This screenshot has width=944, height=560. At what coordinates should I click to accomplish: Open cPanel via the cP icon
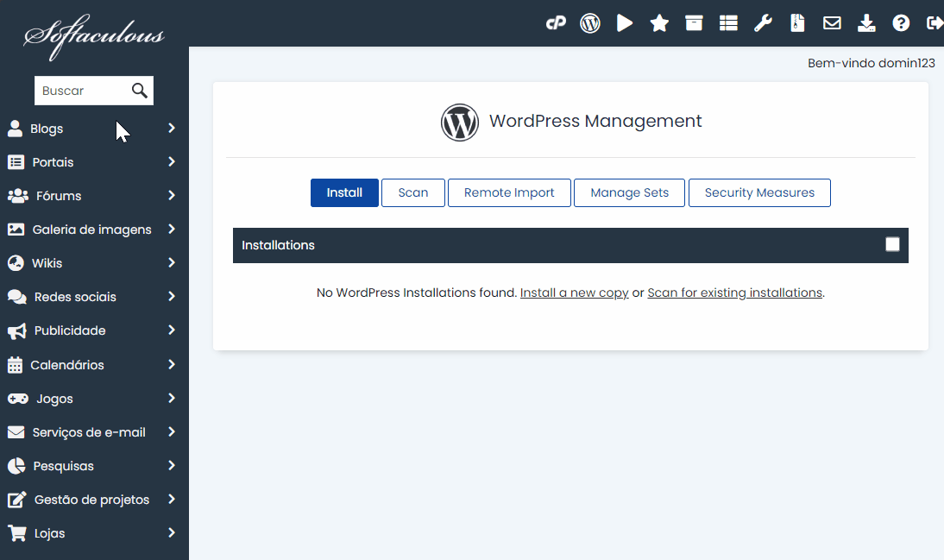556,23
